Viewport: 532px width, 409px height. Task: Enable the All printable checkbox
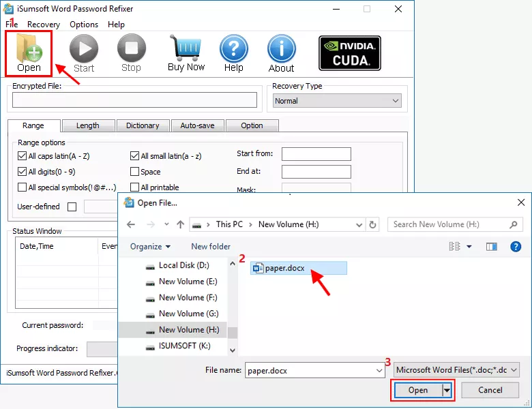(x=134, y=187)
